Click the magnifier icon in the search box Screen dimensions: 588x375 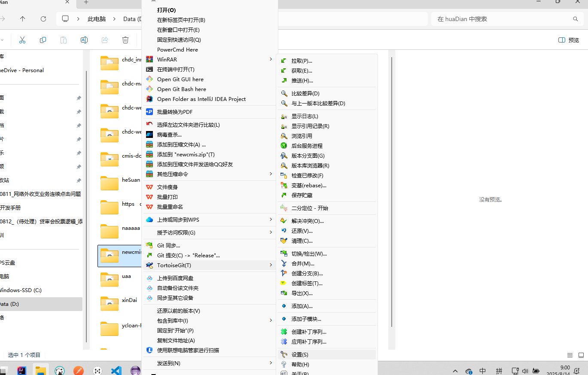575,19
